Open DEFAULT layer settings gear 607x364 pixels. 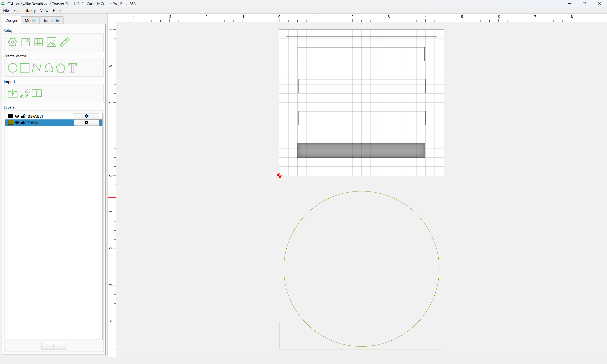87,116
